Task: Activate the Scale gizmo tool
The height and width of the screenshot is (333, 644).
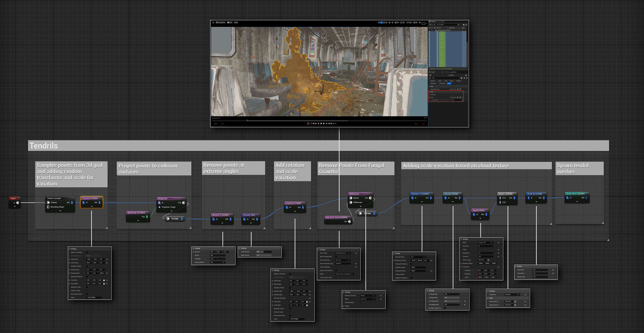Action: click(x=387, y=22)
